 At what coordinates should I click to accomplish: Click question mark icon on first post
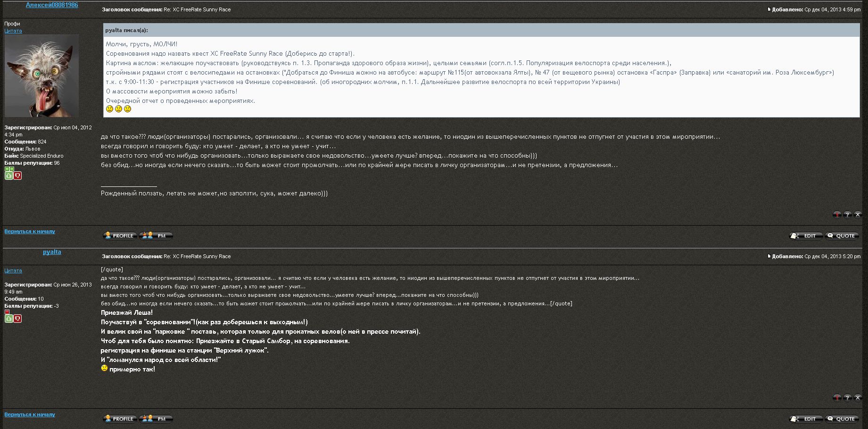coord(847,215)
